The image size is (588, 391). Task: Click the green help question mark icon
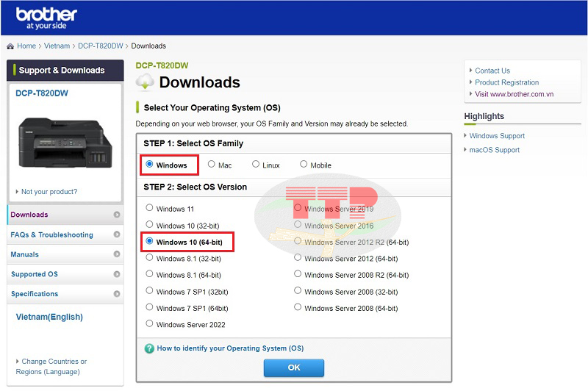pos(149,348)
